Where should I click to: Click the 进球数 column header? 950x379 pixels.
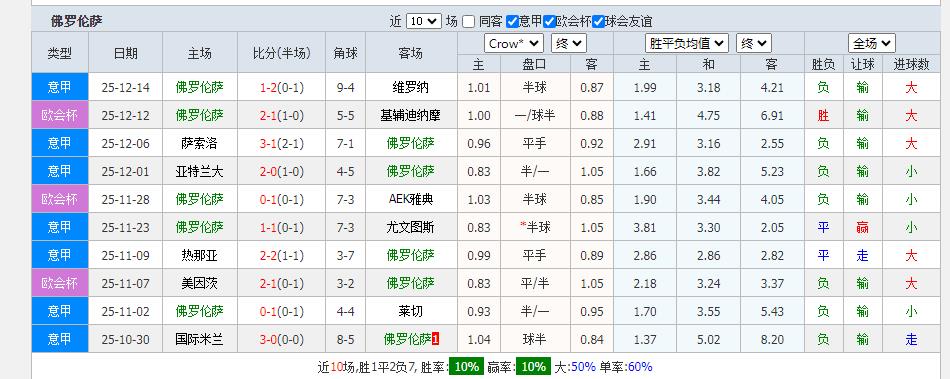pyautogui.click(x=911, y=64)
